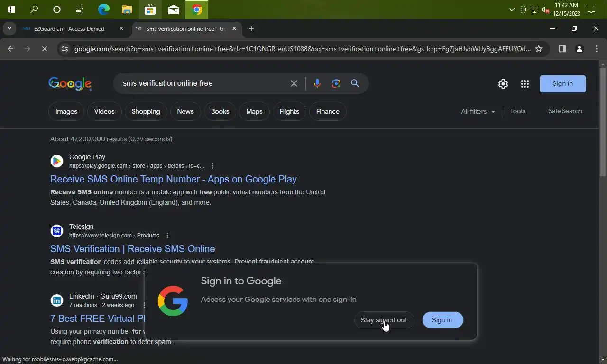
Task: Choose Stay signed out in popup
Action: (383, 320)
